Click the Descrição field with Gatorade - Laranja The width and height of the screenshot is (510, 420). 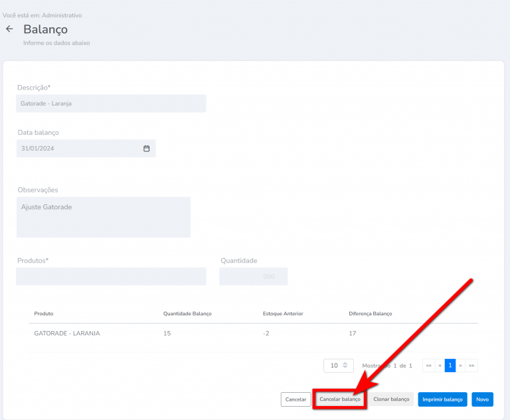111,104
